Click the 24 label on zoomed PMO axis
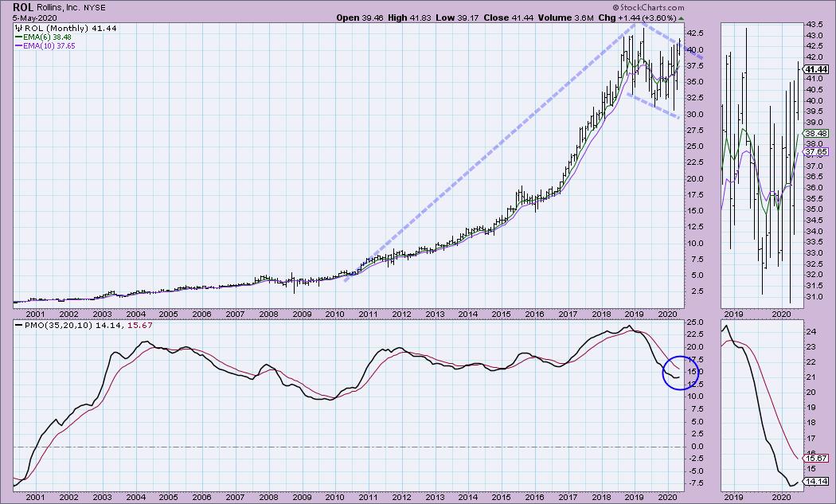 point(811,332)
